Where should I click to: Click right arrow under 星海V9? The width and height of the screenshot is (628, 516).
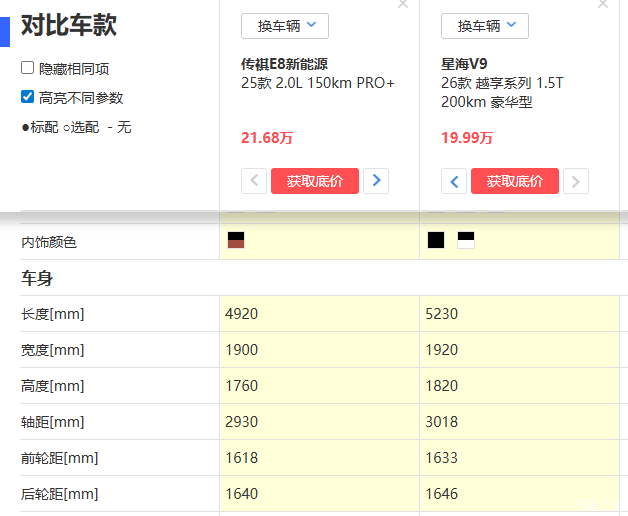pyautogui.click(x=576, y=181)
